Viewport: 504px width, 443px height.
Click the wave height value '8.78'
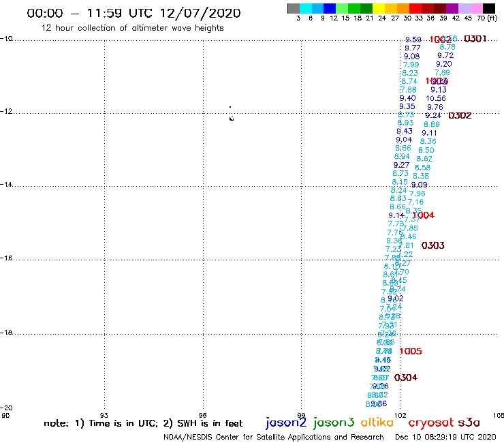pyautogui.click(x=447, y=47)
